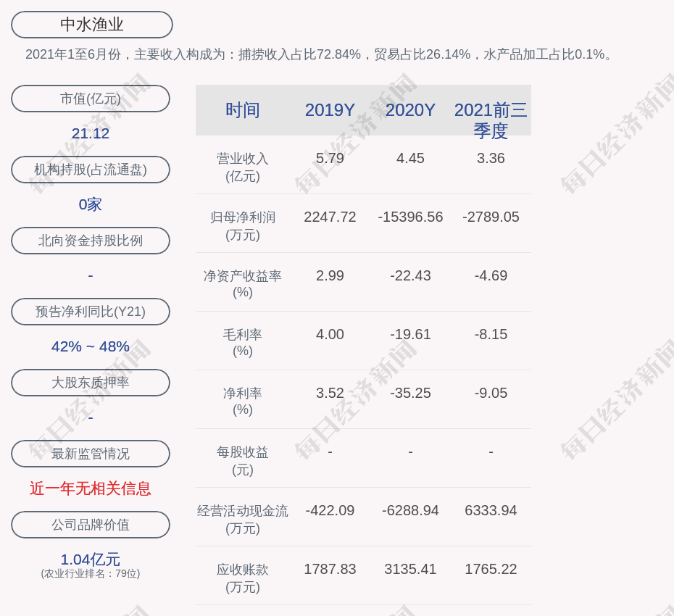The image size is (674, 616).
Task: Choose the 2021前三季度 column header
Action: point(491,120)
